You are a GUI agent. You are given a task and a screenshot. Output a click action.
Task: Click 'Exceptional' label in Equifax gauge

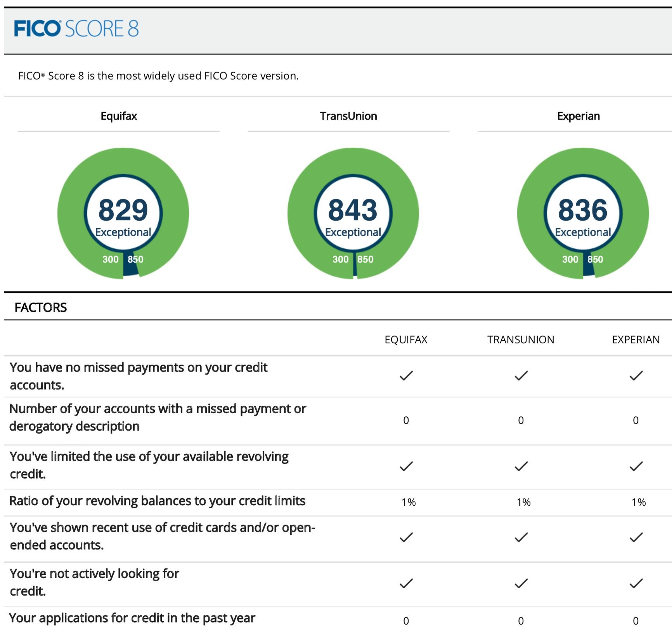[x=123, y=232]
